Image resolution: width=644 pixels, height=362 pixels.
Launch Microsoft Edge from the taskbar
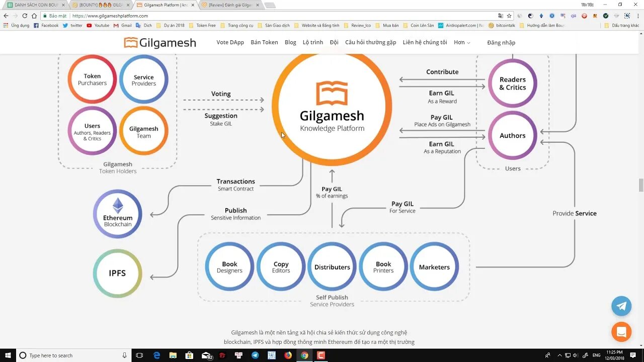point(156,355)
